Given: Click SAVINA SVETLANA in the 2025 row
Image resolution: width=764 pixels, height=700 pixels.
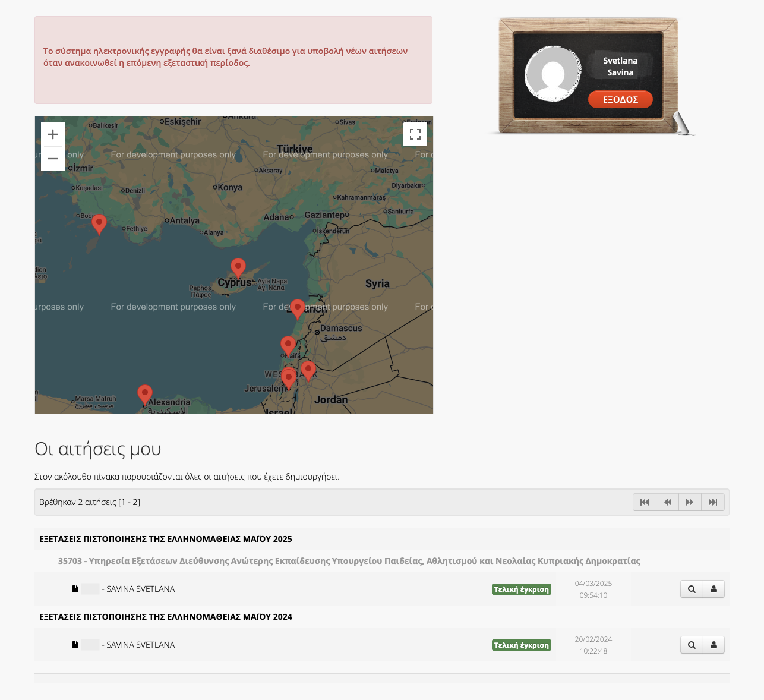Looking at the screenshot, I should click(x=141, y=589).
